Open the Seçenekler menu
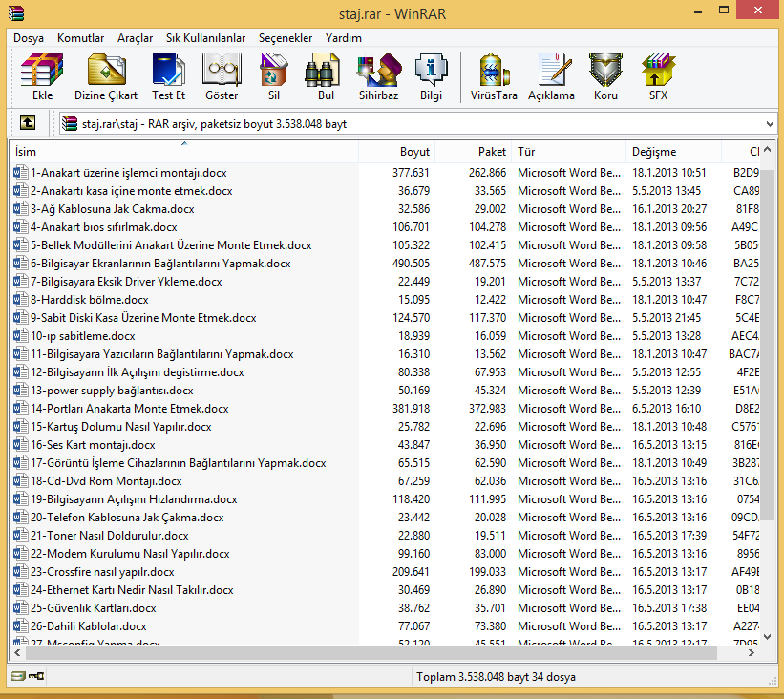 click(x=286, y=38)
